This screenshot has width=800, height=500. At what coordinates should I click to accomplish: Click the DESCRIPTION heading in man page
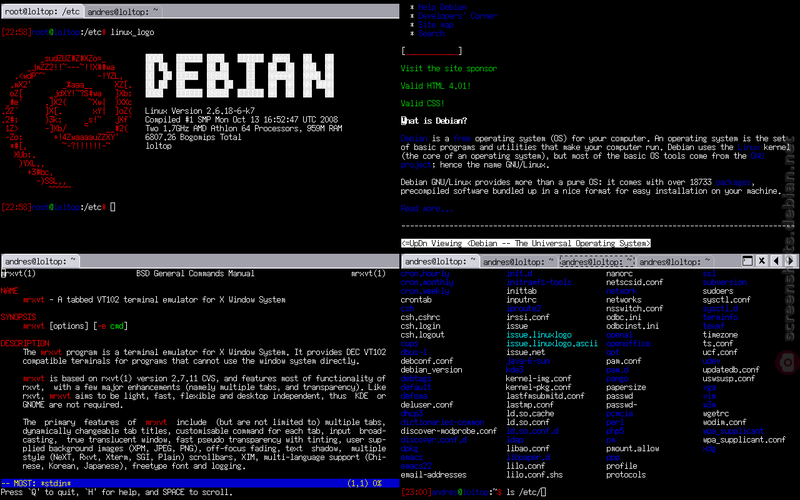coord(24,343)
